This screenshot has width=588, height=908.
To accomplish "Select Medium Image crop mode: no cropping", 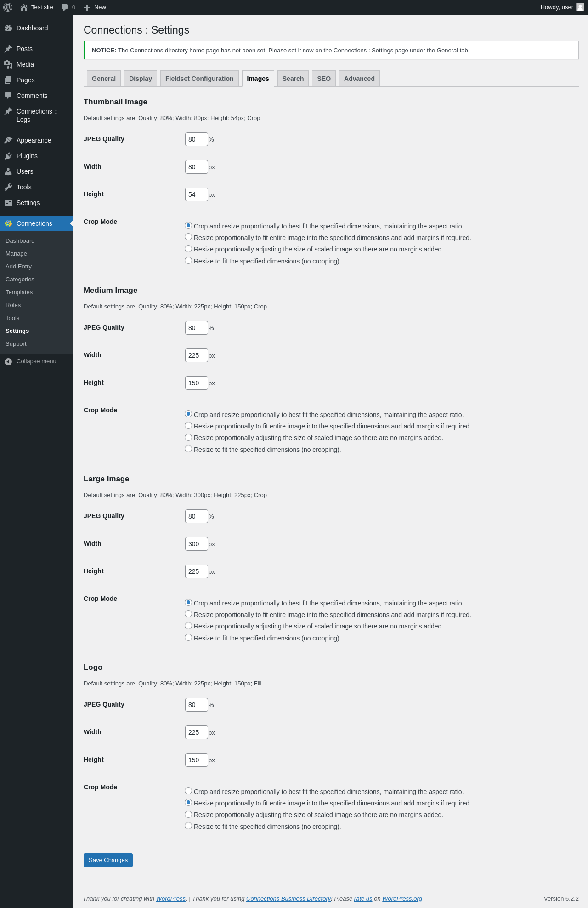I will 188,449.
